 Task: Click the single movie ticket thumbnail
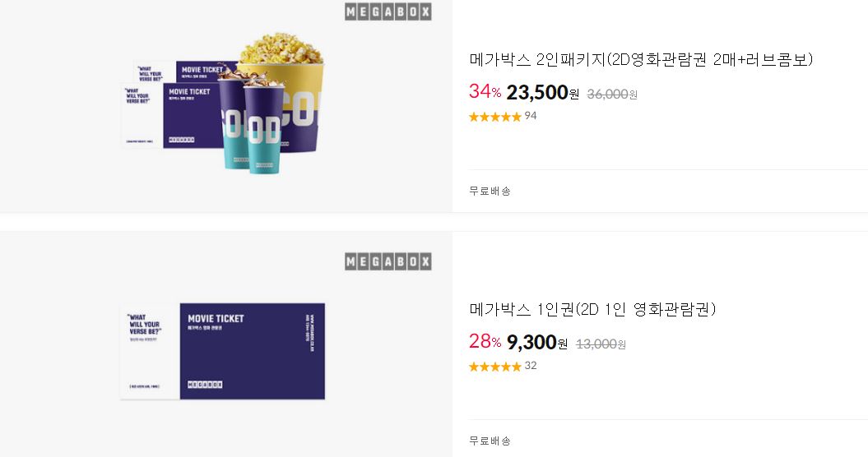pos(223,351)
